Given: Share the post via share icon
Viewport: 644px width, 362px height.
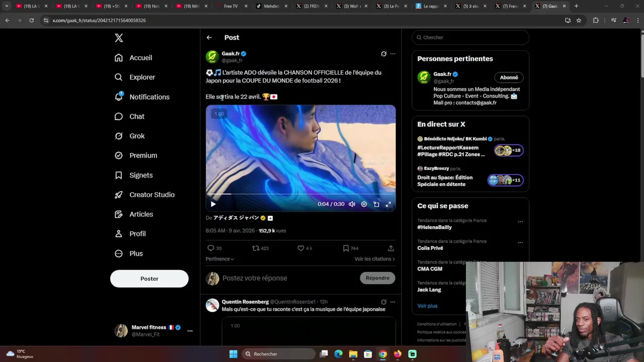Looking at the screenshot, I should point(391,248).
